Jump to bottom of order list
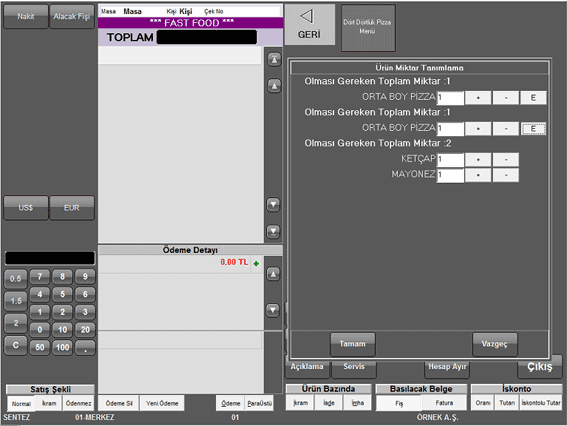 (x=273, y=231)
